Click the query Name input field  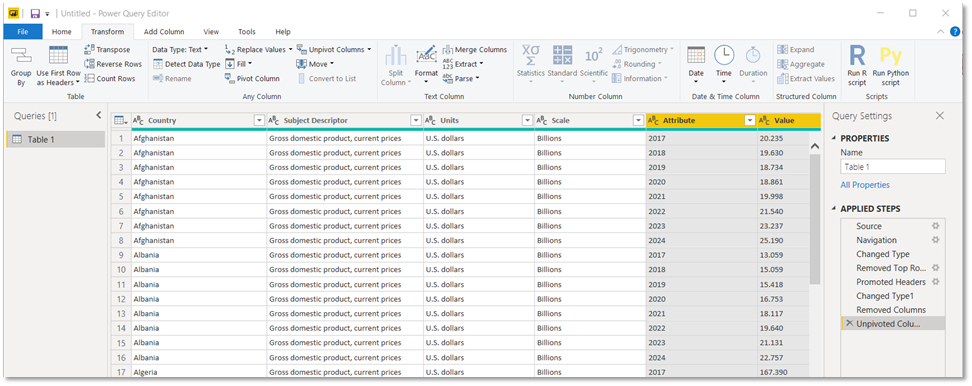(893, 167)
